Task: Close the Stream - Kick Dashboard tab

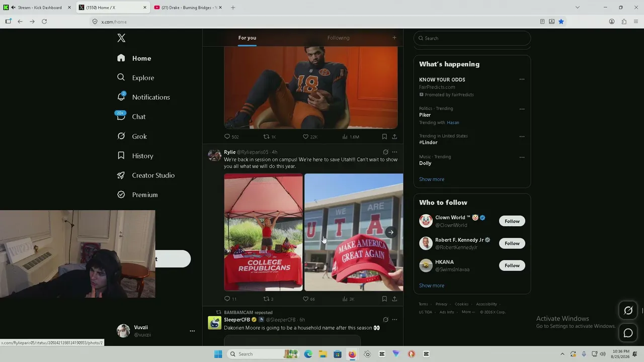Action: (69, 8)
